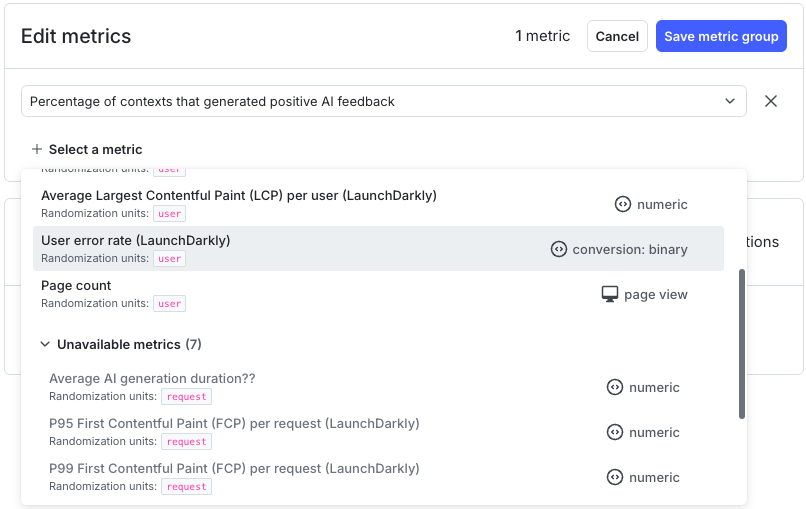The image size is (806, 509).
Task: Click numeric icon for P99 First Contentful Paint
Action: pos(615,477)
